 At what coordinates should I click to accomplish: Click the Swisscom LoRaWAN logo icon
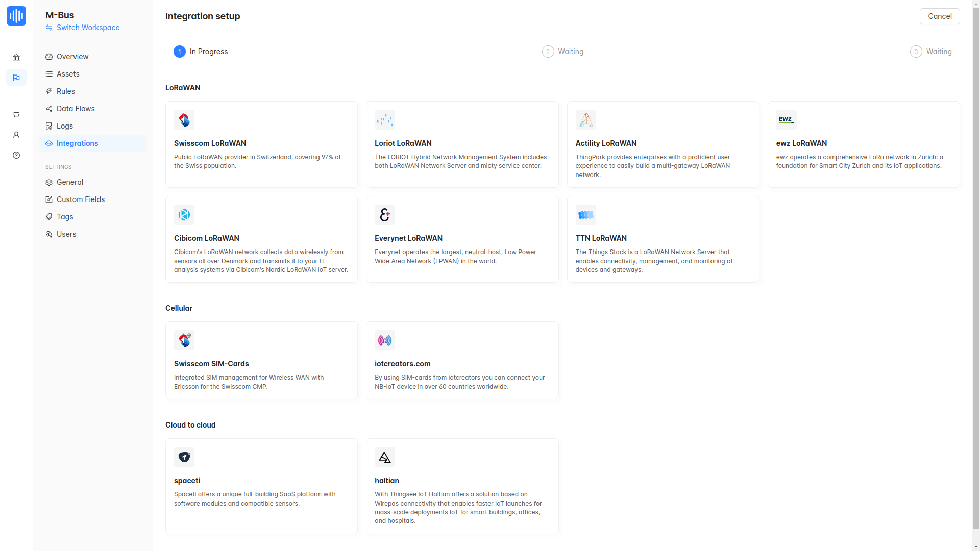184,120
